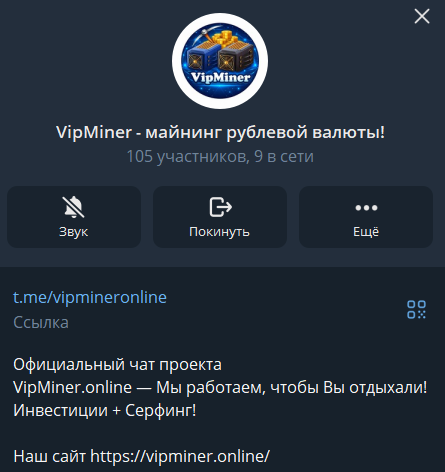
Task: Toggle notifications with the Звук button
Action: pyautogui.click(x=74, y=217)
